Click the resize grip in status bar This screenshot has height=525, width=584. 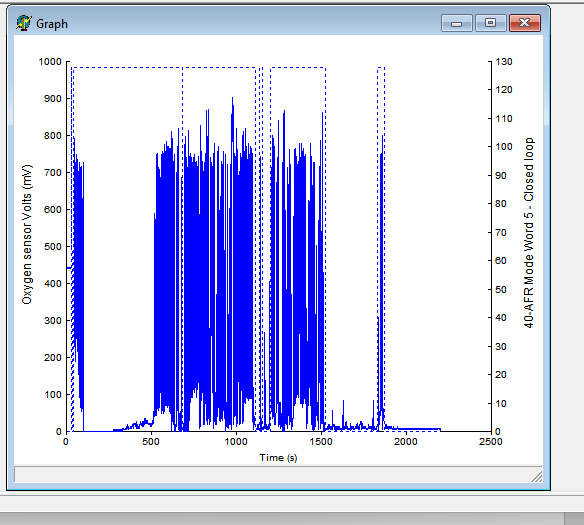[x=536, y=476]
